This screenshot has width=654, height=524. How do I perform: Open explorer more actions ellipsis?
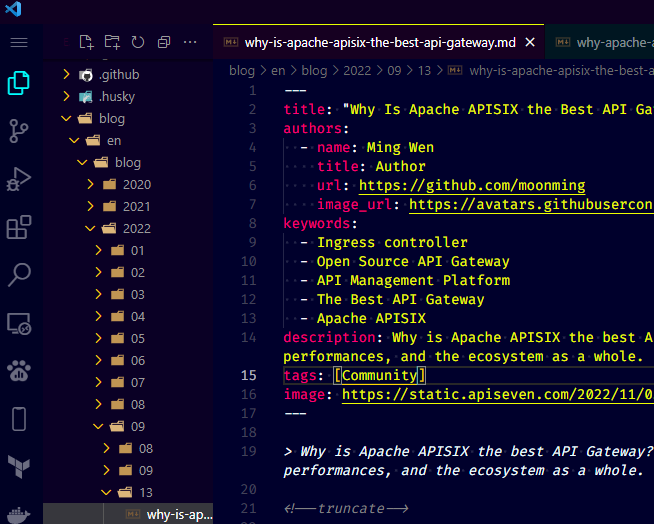(x=190, y=42)
